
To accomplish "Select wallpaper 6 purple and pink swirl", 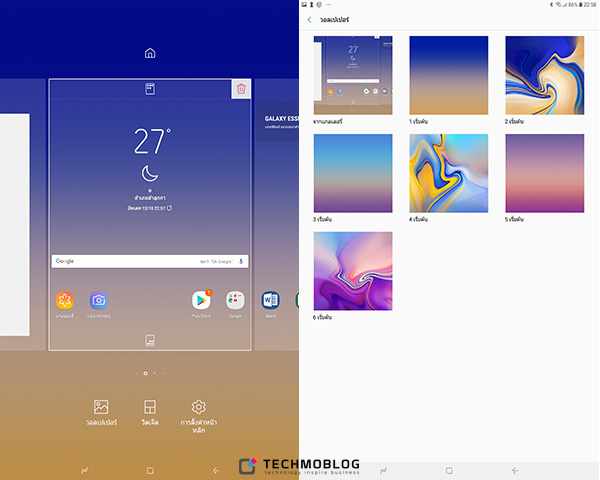I will pos(353,271).
